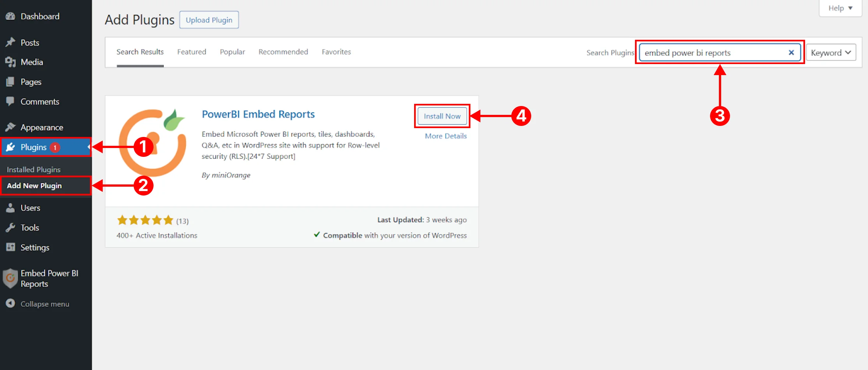
Task: Click the Comments bubble icon
Action: click(x=10, y=101)
